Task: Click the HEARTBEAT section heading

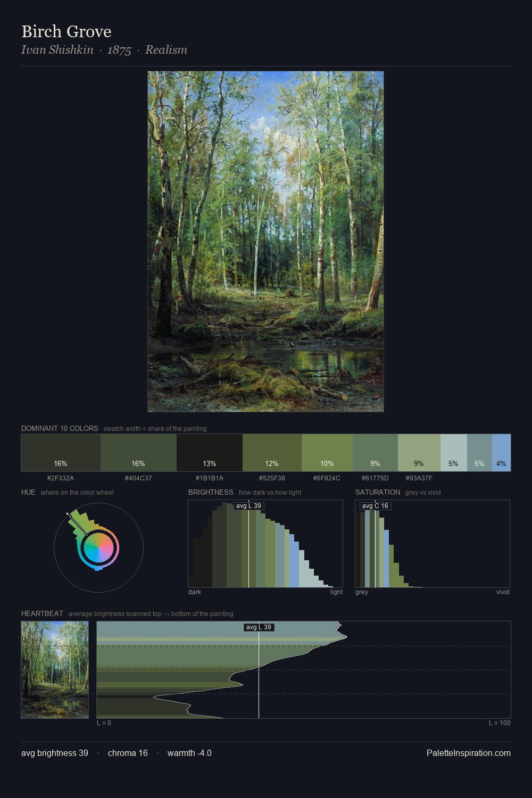Action: (42, 613)
